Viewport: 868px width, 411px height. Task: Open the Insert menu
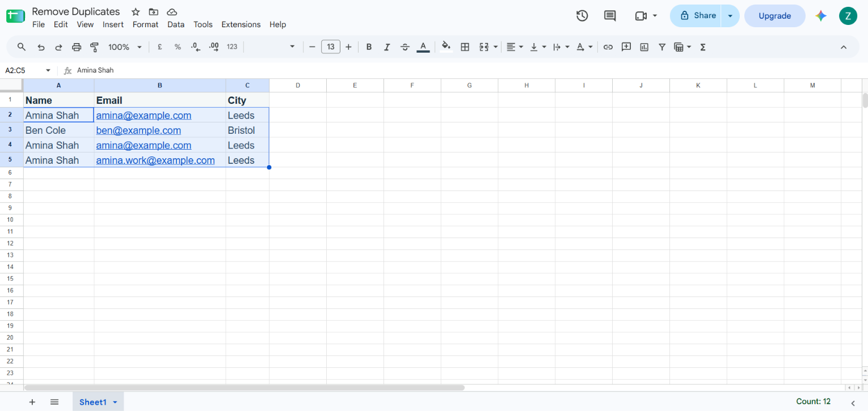coord(113,24)
